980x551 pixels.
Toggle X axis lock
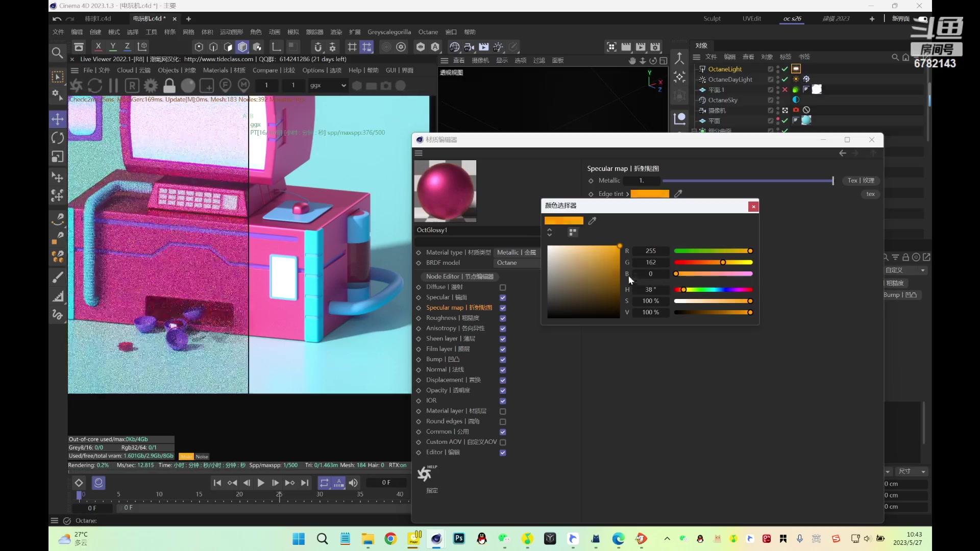[99, 46]
